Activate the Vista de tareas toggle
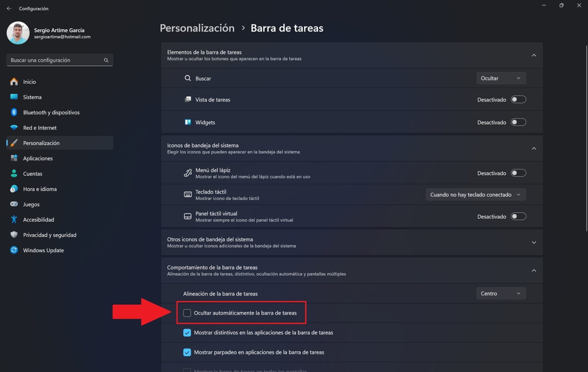The height and width of the screenshot is (372, 588). (x=518, y=99)
